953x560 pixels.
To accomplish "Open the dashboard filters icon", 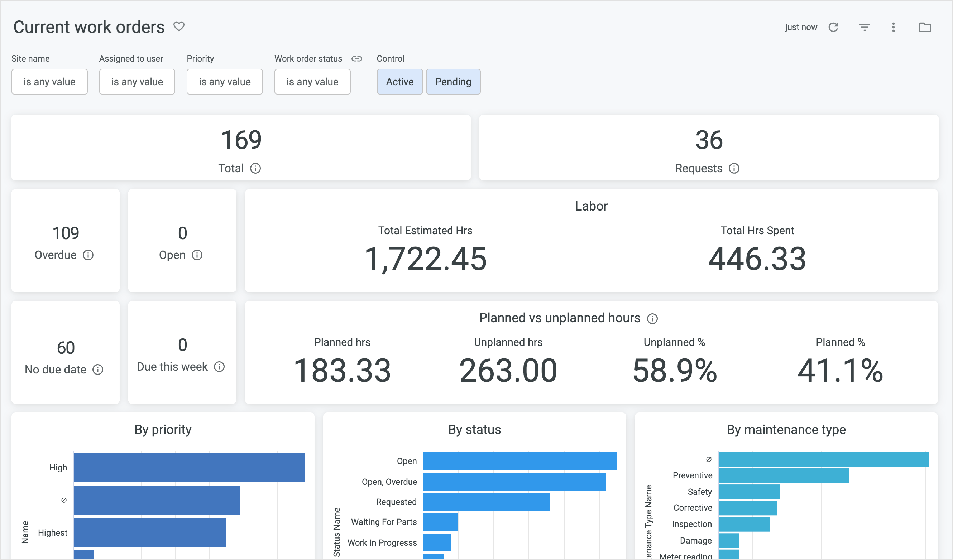I will (865, 27).
